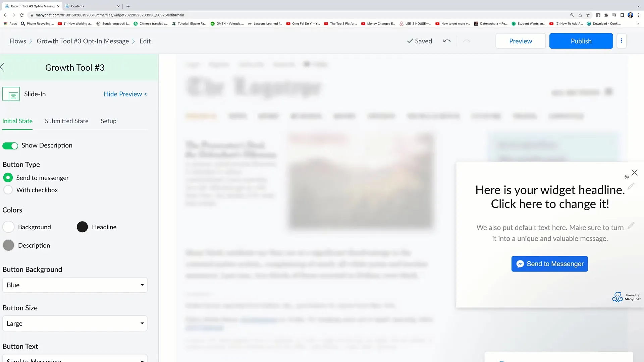Click the Preview button
Screen dimensions: 644x362
coord(521,41)
